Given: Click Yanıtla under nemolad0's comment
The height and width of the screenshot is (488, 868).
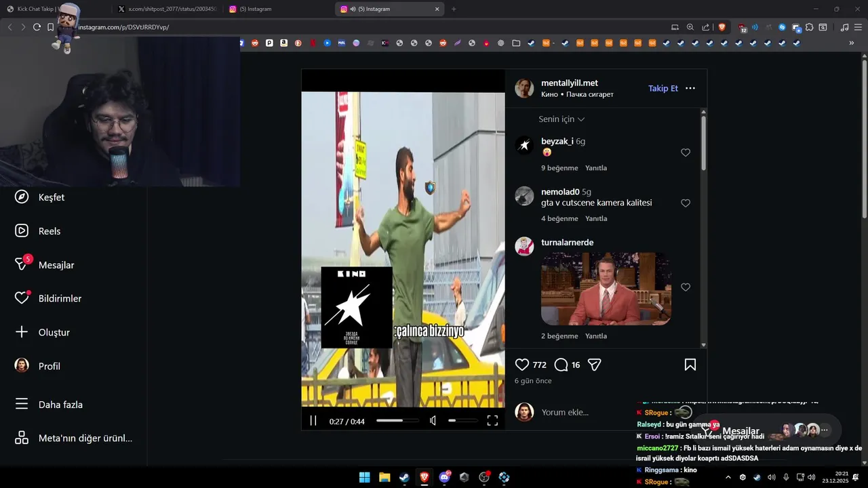Looking at the screenshot, I should click(596, 219).
